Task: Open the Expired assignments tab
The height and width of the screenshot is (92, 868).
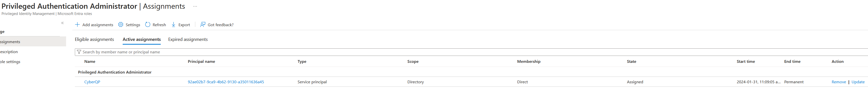Action: [188, 39]
